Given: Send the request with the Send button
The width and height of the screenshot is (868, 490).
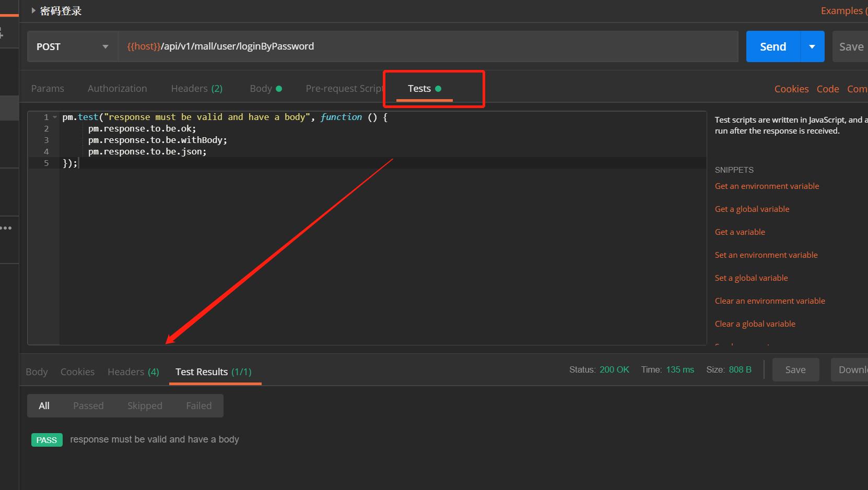Looking at the screenshot, I should (773, 46).
